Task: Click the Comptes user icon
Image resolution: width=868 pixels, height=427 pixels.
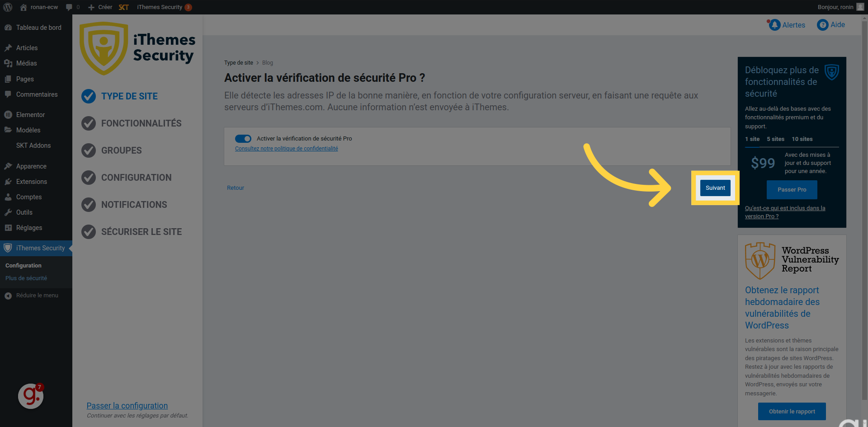Action: click(x=8, y=197)
